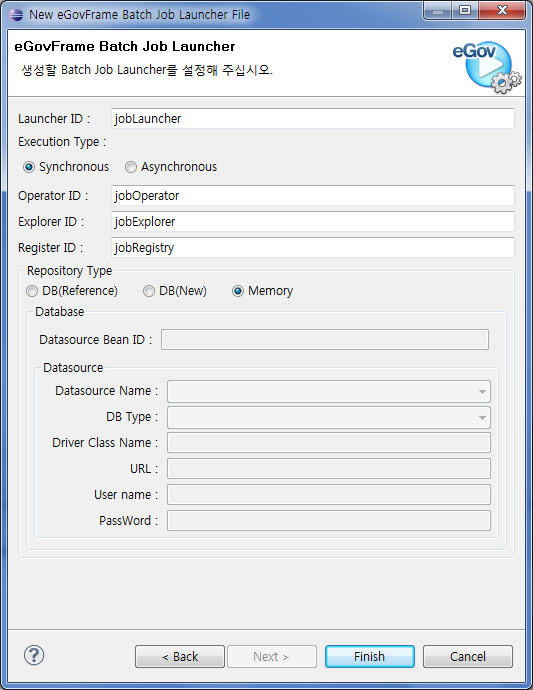This screenshot has width=533, height=690.
Task: Click the Eclipse icon in title bar
Action: (16, 15)
